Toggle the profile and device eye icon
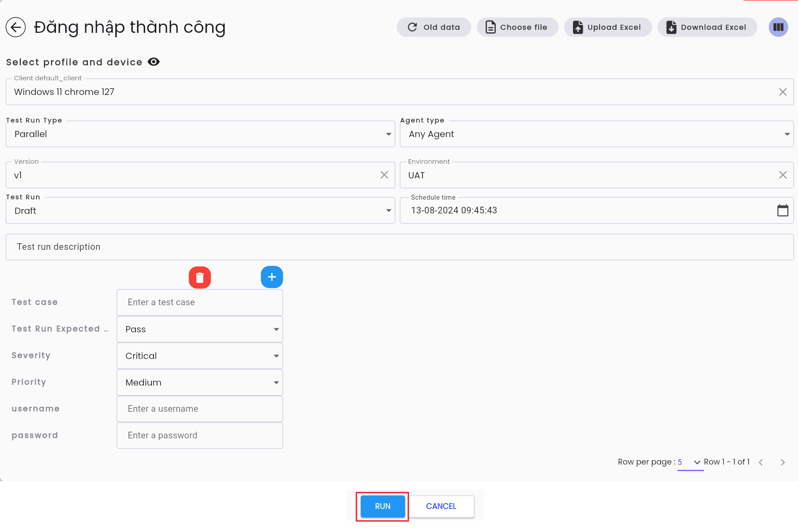The width and height of the screenshot is (798, 532). (x=154, y=62)
